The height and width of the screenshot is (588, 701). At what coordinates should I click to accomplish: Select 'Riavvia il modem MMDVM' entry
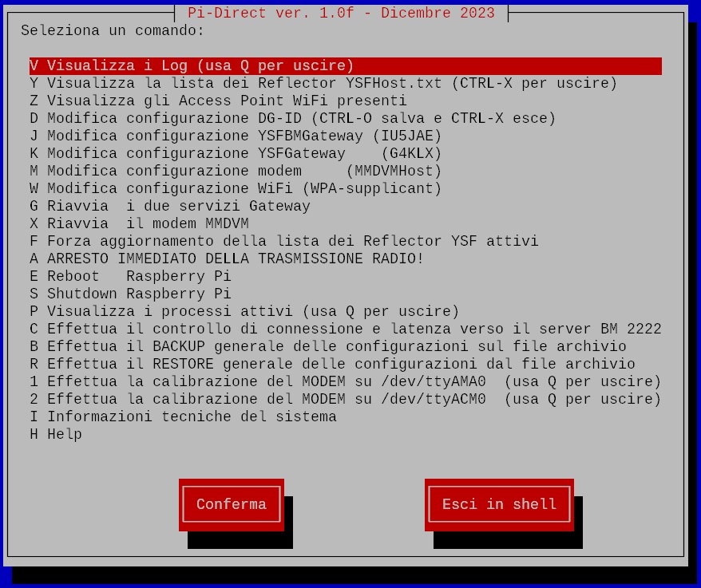click(139, 223)
